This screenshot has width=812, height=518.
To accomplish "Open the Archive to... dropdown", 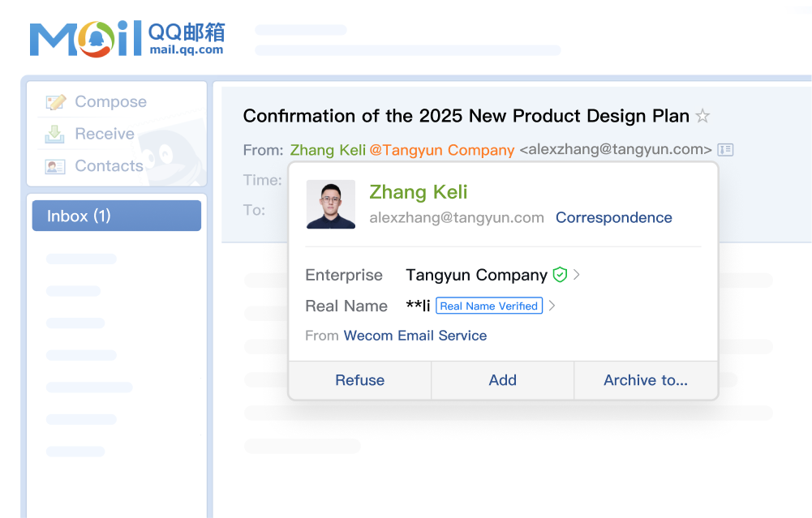I will click(x=646, y=380).
